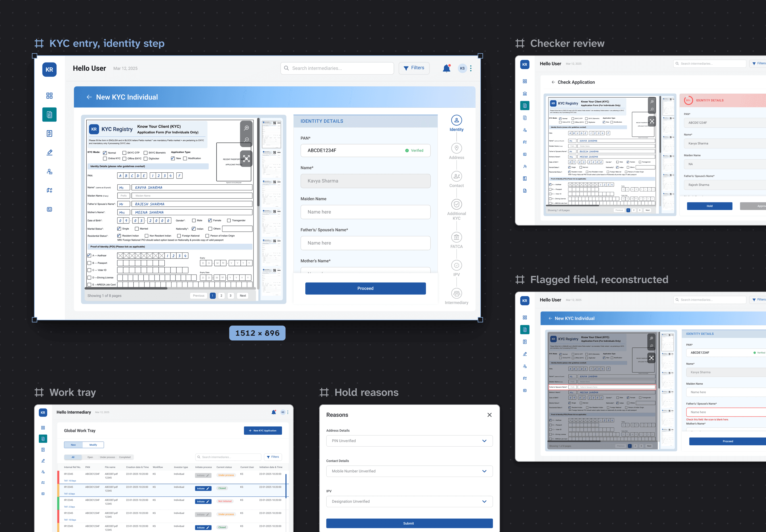The height and width of the screenshot is (532, 766).
Task: Open Filters in KYC entry header
Action: click(x=414, y=68)
